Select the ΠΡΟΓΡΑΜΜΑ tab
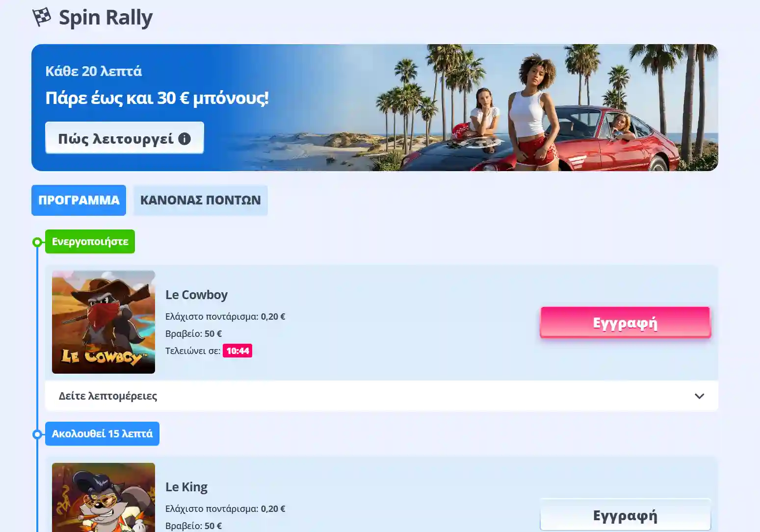The image size is (760, 532). pos(79,200)
